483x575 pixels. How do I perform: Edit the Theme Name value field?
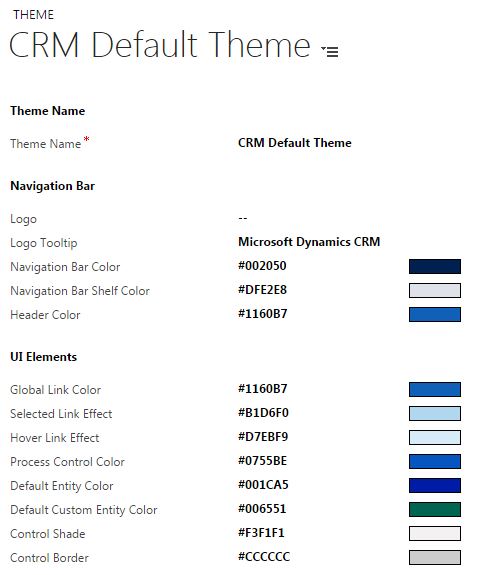click(x=294, y=143)
